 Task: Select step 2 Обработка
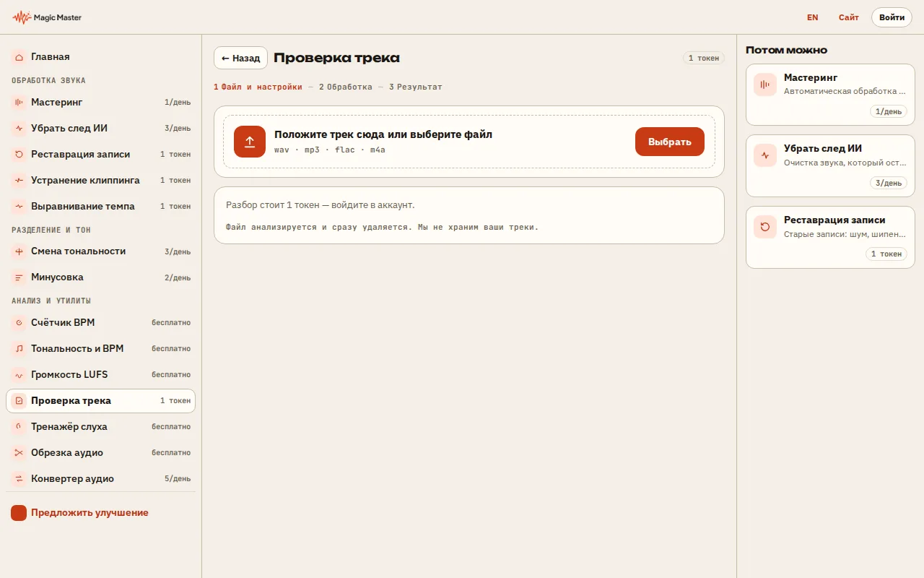click(x=346, y=87)
